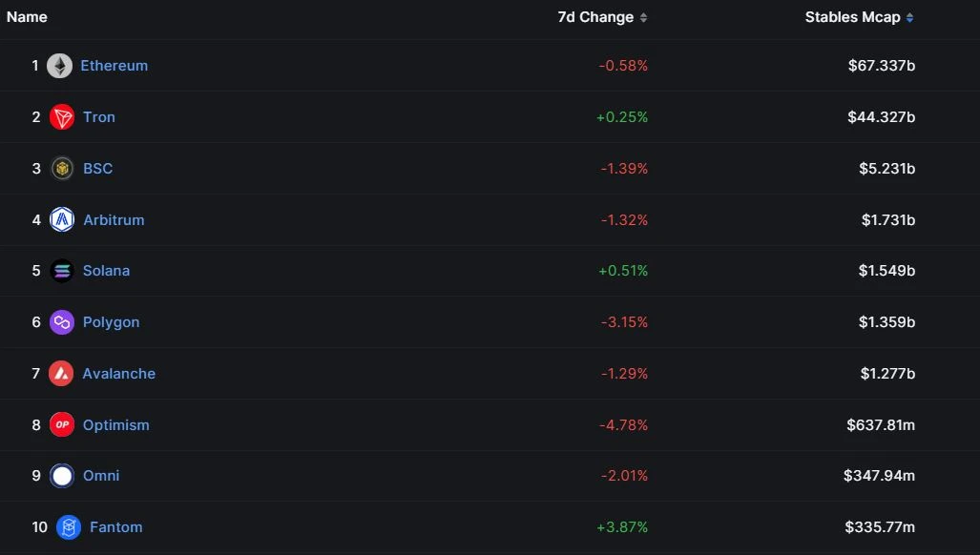Open the Avalanche chain link

[x=118, y=374]
